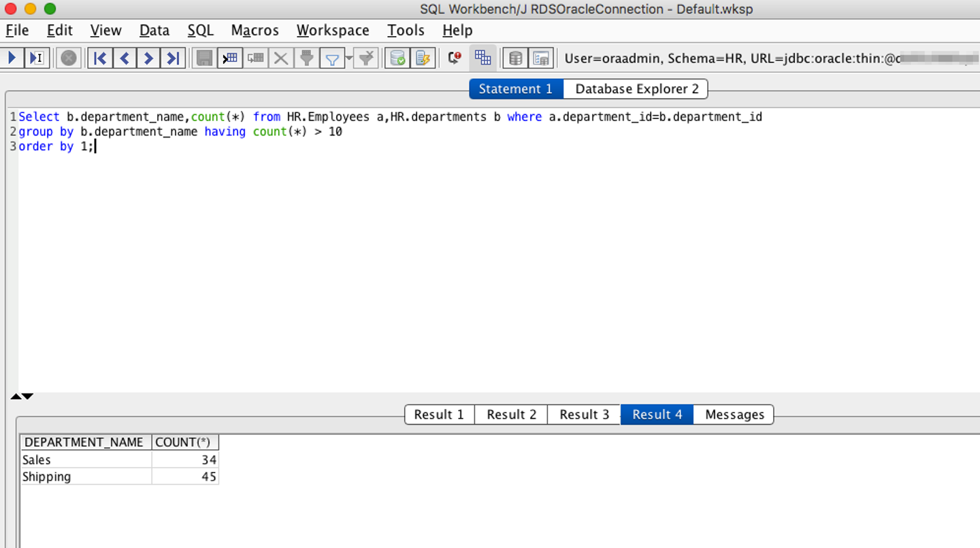Click the blue Filter funnel icon
Viewport: 980px width, 548px height.
click(x=331, y=59)
